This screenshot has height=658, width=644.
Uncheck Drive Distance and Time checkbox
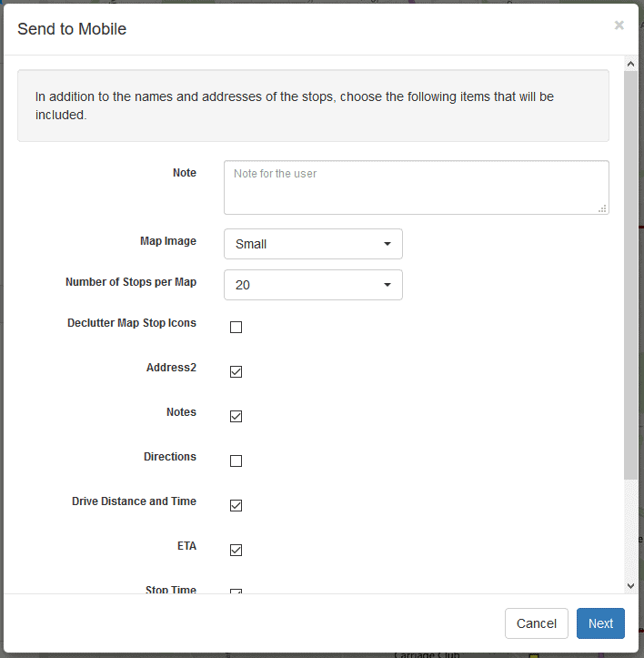point(236,505)
